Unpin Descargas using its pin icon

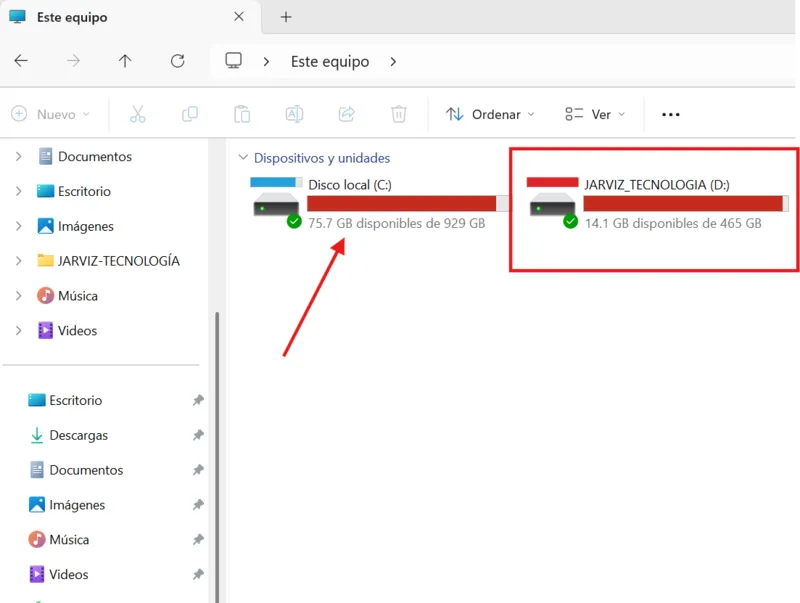(x=198, y=435)
